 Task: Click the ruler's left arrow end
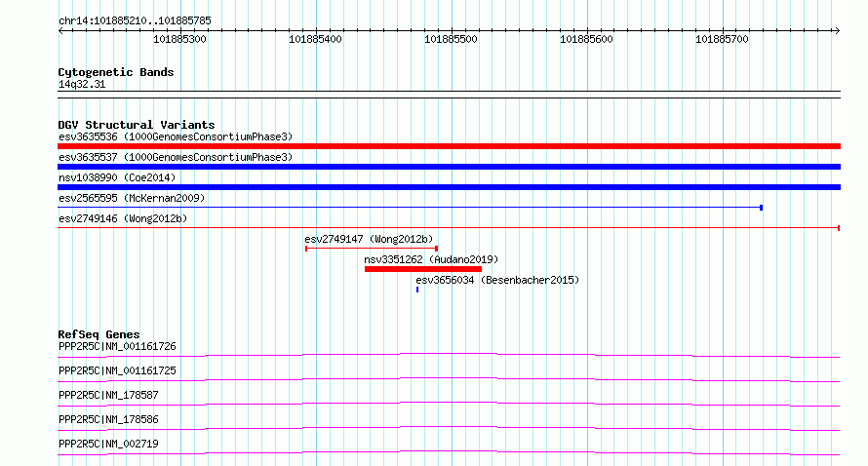[60, 31]
